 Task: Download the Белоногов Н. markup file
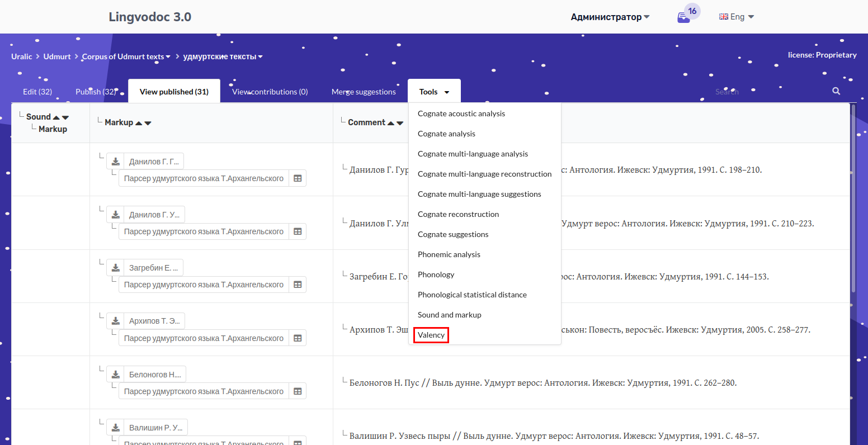[x=115, y=374]
